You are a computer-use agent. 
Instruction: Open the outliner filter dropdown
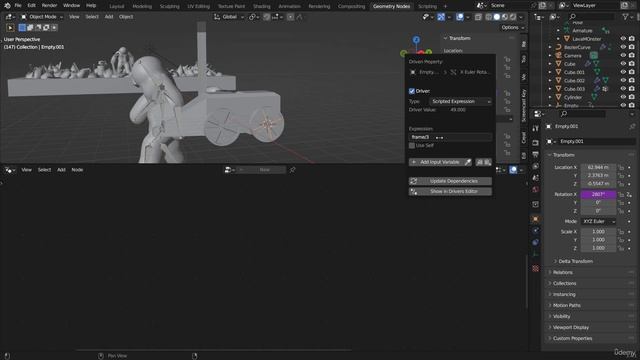pos(627,17)
